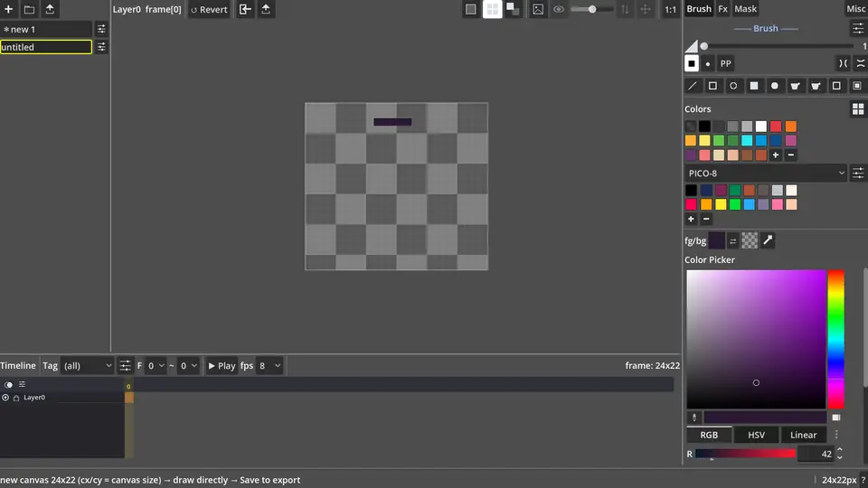
Task: Switch to the Brush tab
Action: point(699,9)
